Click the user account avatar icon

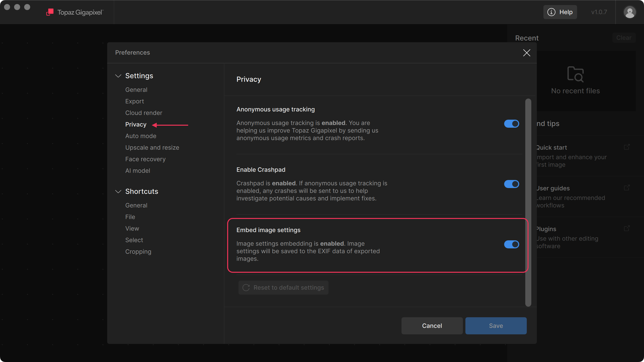[630, 12]
